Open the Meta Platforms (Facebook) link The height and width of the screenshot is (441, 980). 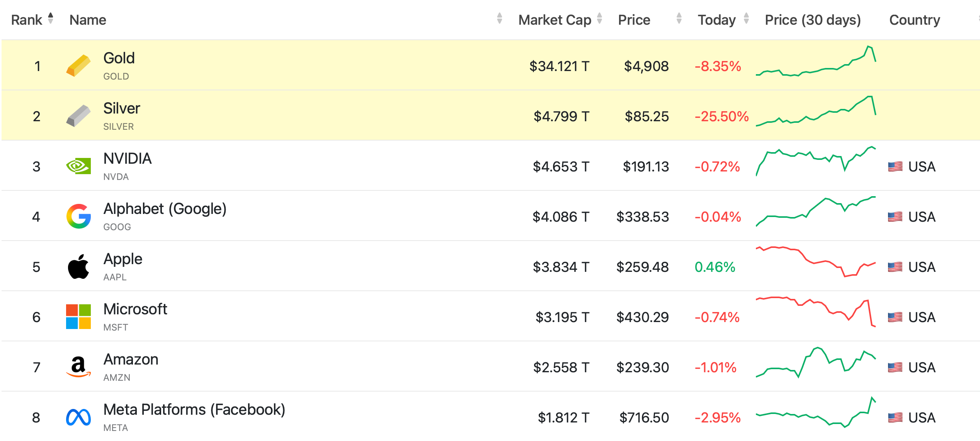[x=194, y=410]
